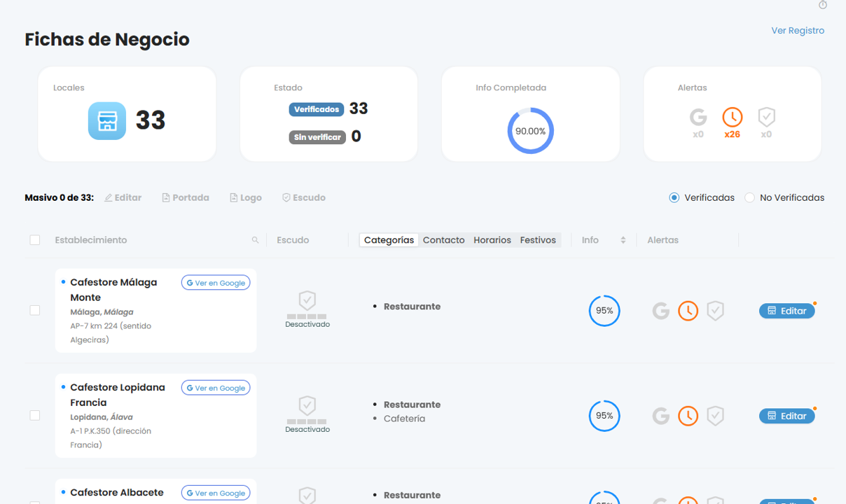Click Editar button for Cafestore Málaga Monte

(786, 311)
